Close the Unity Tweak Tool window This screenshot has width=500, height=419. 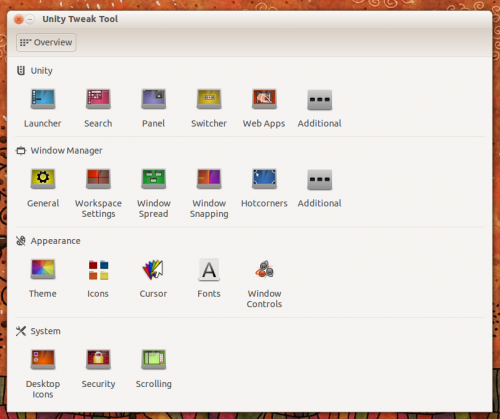[x=19, y=19]
